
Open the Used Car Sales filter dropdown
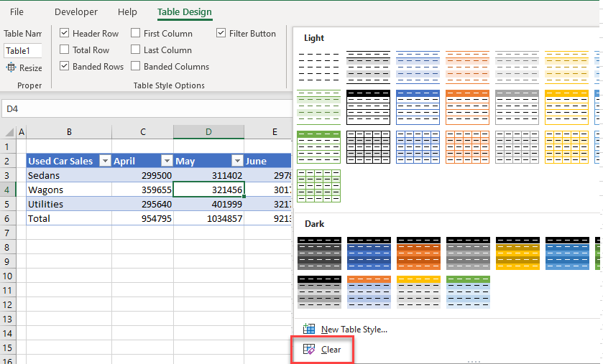click(104, 162)
